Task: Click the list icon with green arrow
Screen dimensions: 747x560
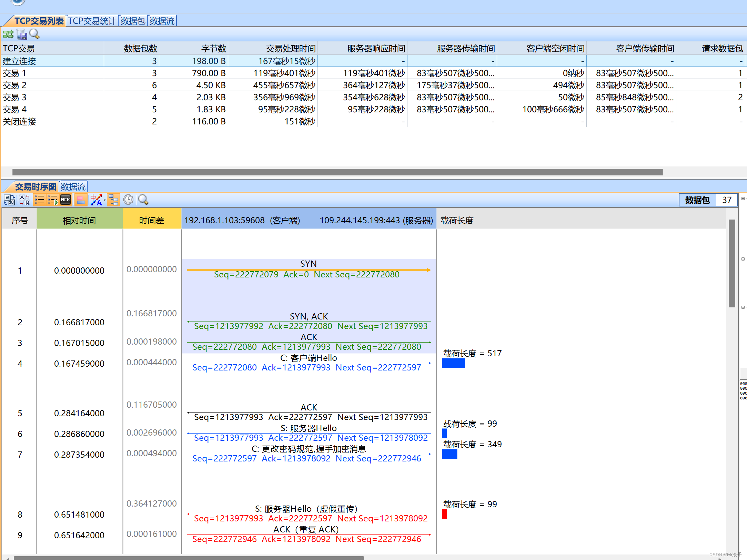Action: tap(52, 200)
